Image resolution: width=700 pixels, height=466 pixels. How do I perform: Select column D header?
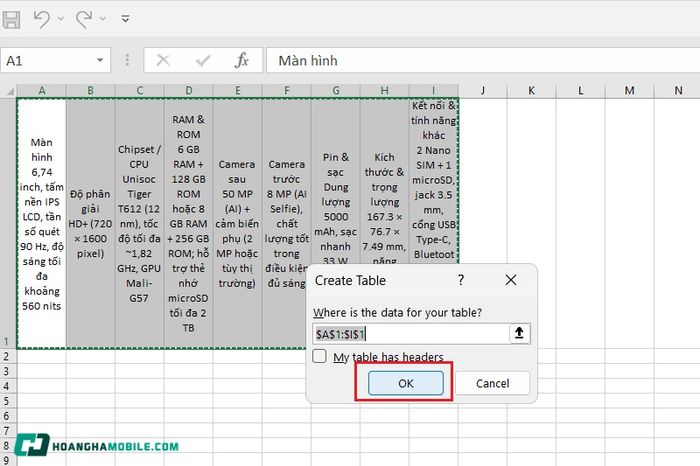pos(188,91)
